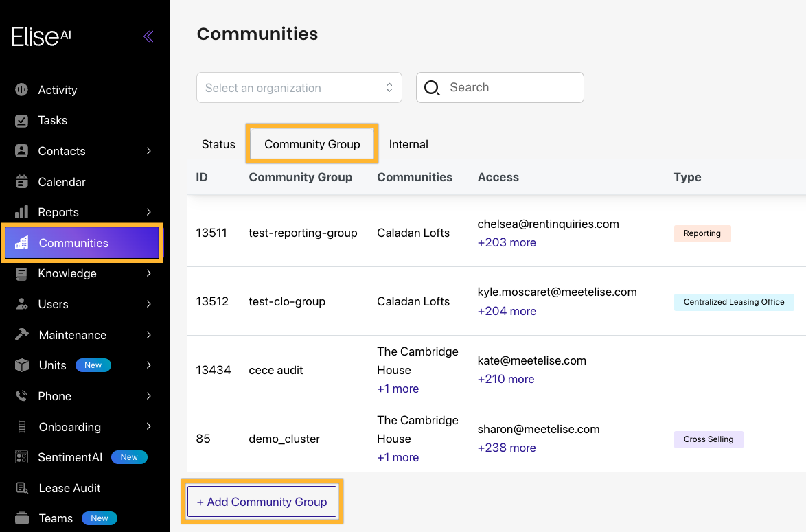
Task: Expand the Onboarding submenu chevron
Action: (148, 426)
